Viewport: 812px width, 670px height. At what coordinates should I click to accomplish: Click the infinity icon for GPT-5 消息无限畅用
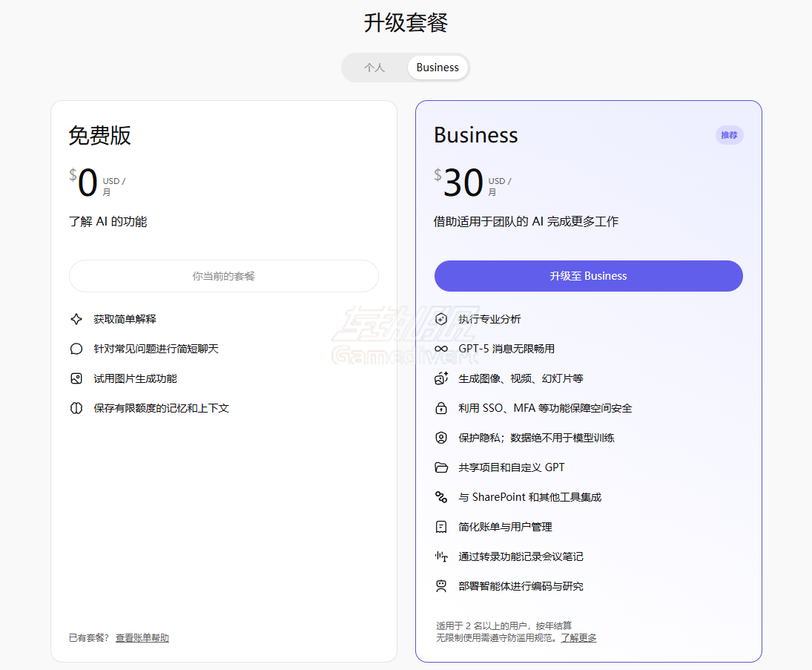click(x=441, y=349)
